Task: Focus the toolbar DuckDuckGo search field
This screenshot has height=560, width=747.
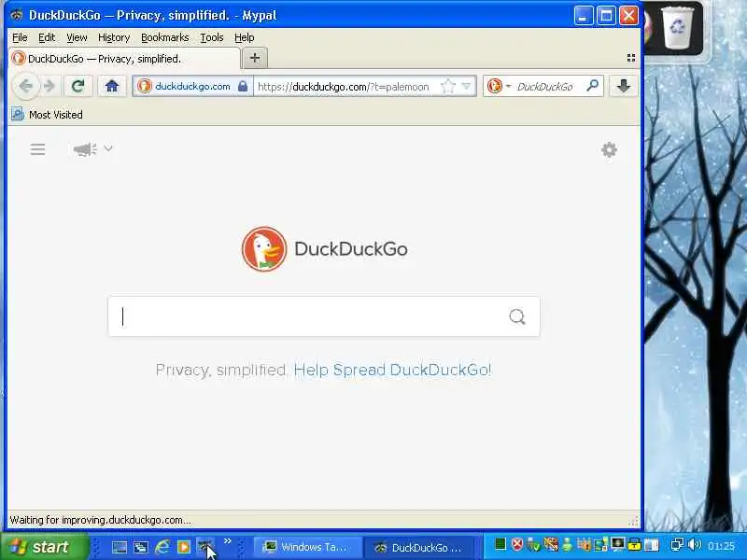Action: click(x=545, y=87)
